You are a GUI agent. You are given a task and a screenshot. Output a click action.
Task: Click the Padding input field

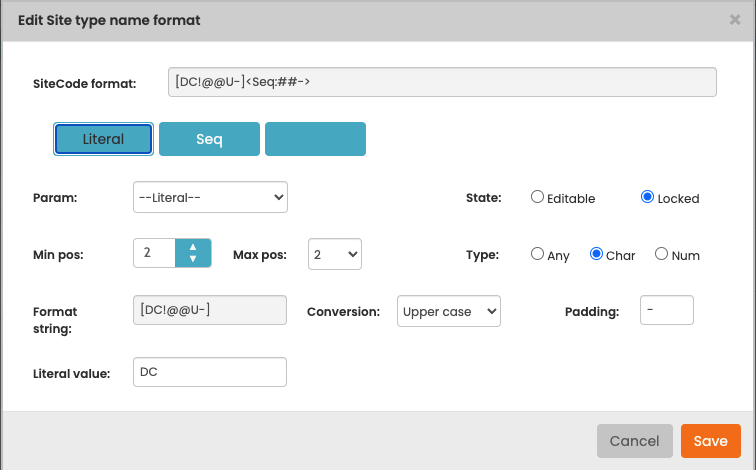tap(667, 310)
